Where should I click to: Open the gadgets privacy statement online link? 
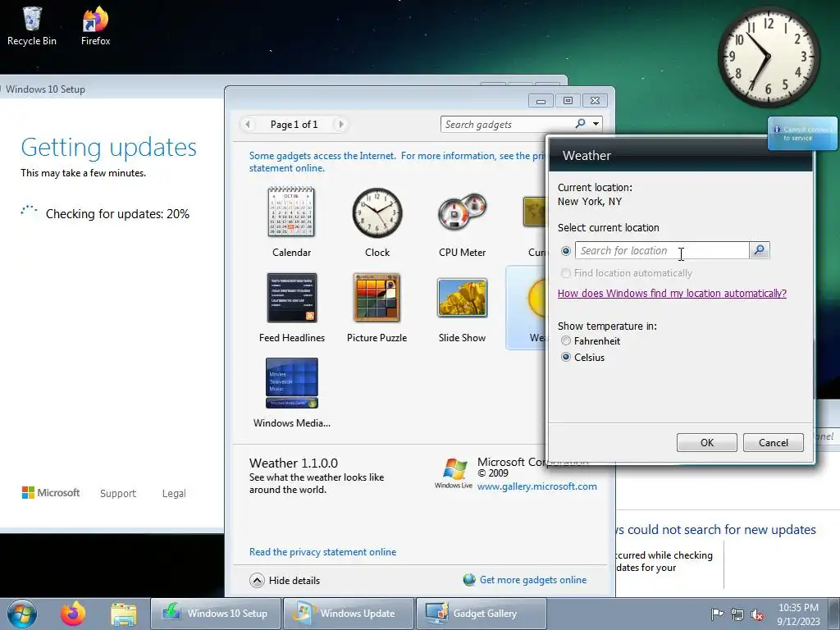396,162
